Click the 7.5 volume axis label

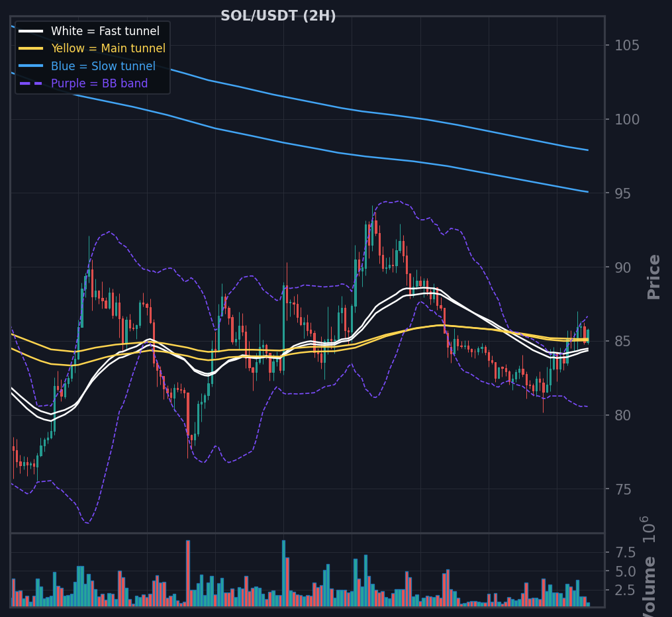coord(625,553)
